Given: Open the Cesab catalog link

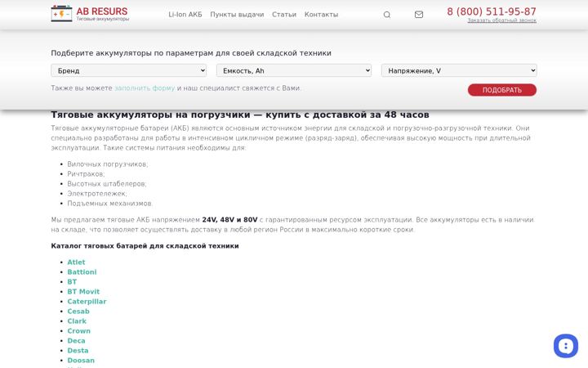Looking at the screenshot, I should tap(78, 312).
